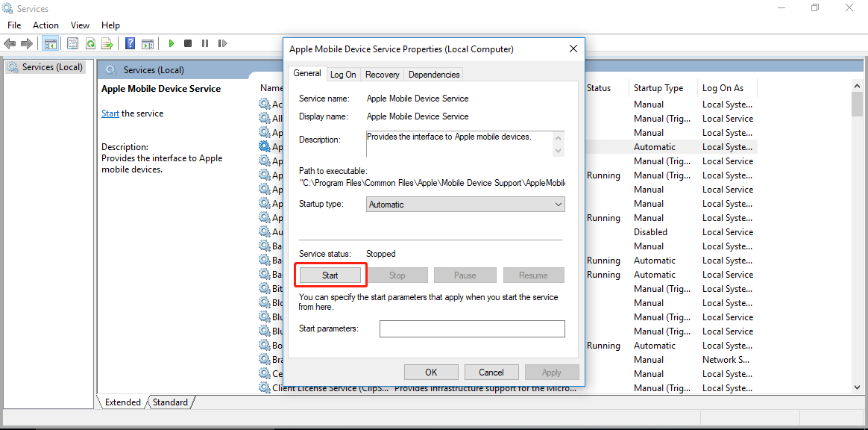Close the Properties dialog with the X

pyautogui.click(x=573, y=49)
